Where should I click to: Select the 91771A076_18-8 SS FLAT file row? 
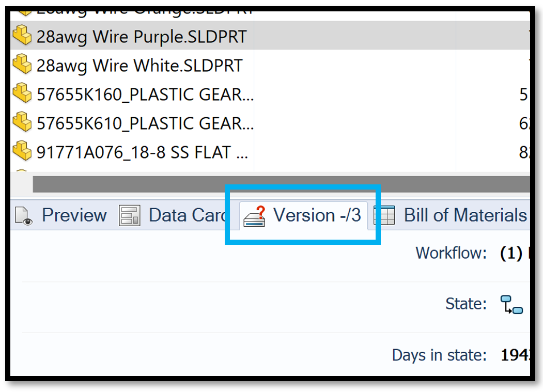(x=142, y=152)
